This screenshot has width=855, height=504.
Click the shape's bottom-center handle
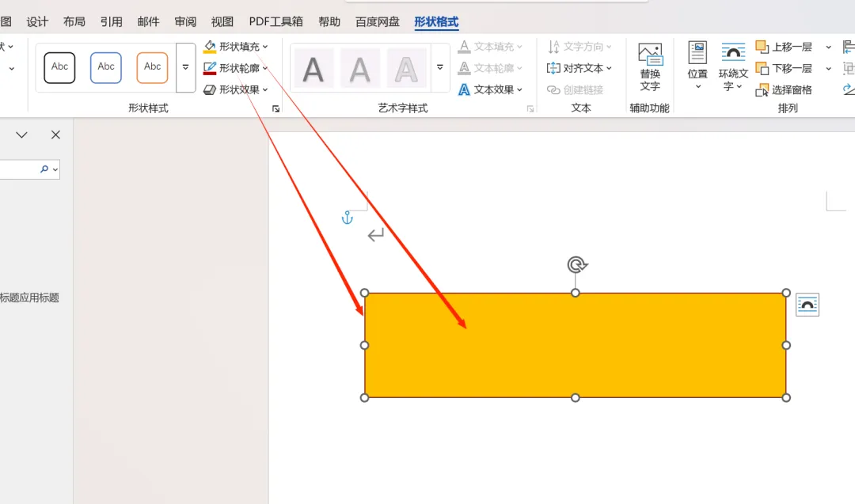(x=576, y=398)
